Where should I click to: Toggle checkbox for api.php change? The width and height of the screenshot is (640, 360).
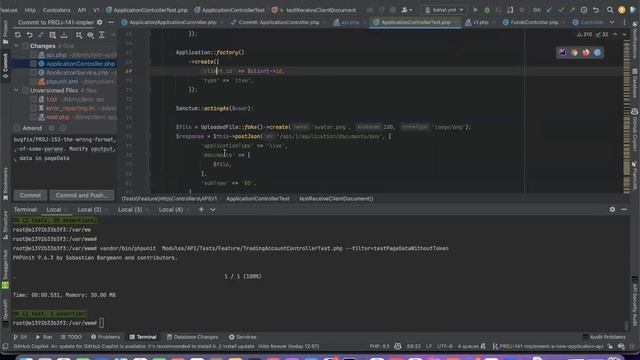pyautogui.click(x=33, y=55)
